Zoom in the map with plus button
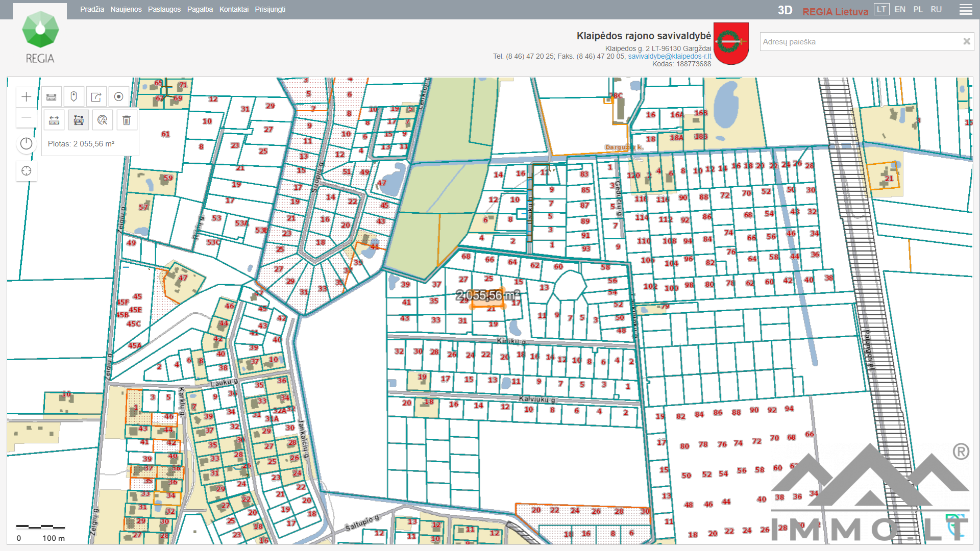This screenshot has width=980, height=551. (x=27, y=97)
